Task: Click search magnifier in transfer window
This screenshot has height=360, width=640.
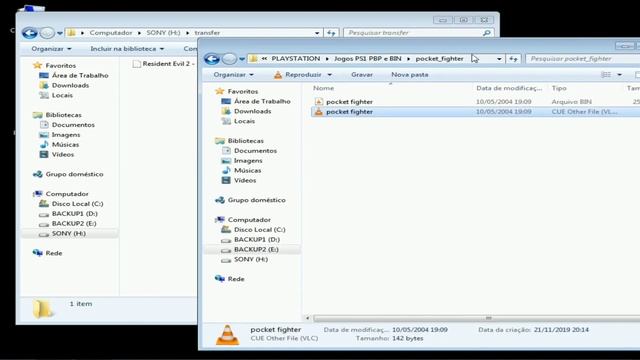Action: pos(487,33)
